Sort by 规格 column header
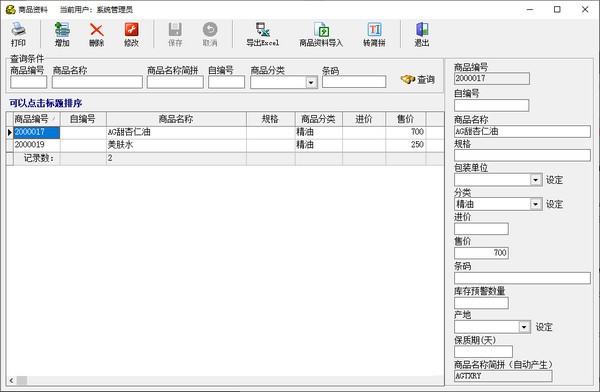 [x=271, y=119]
